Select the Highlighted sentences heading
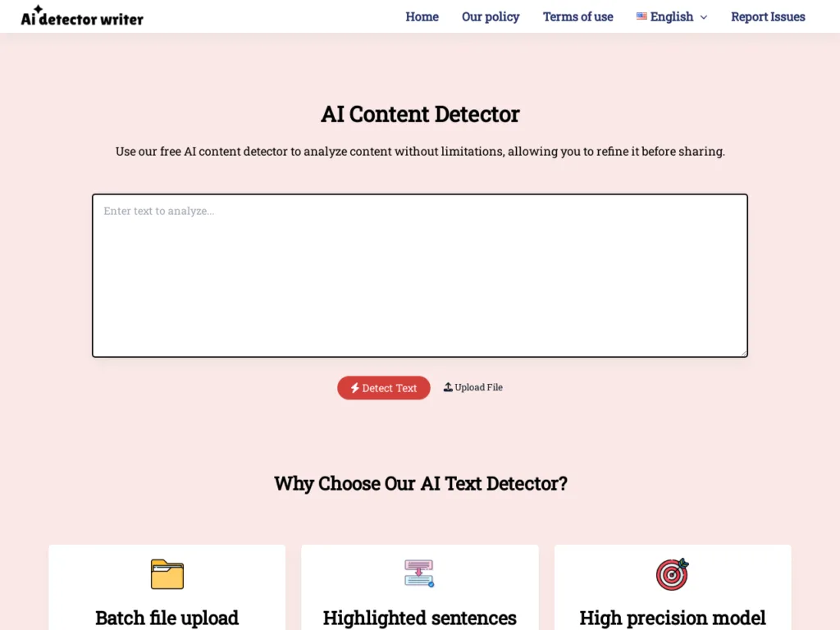 pyautogui.click(x=419, y=618)
